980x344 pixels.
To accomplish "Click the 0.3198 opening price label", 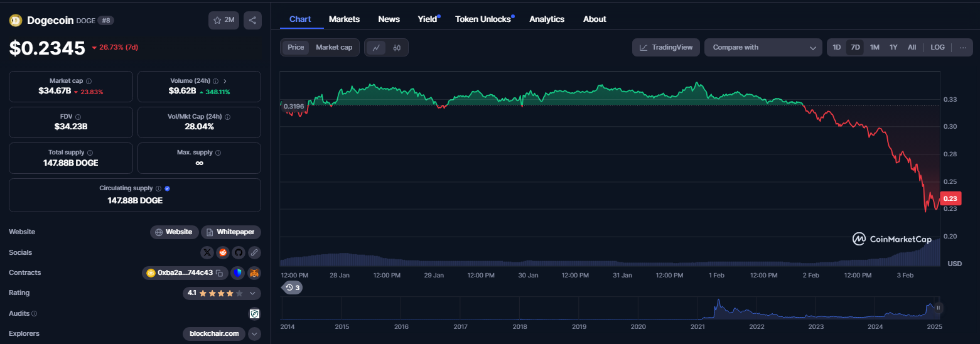I will (293, 106).
